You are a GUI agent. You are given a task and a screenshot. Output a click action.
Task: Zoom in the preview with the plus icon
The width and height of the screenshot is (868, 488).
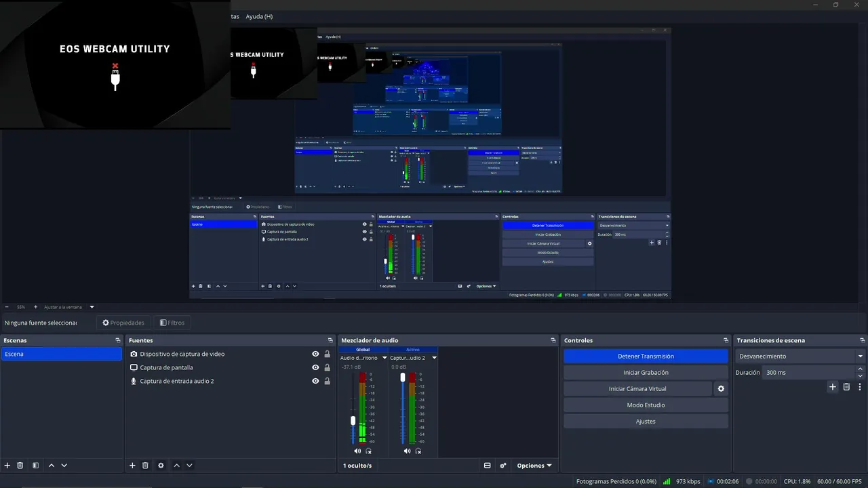click(x=35, y=307)
